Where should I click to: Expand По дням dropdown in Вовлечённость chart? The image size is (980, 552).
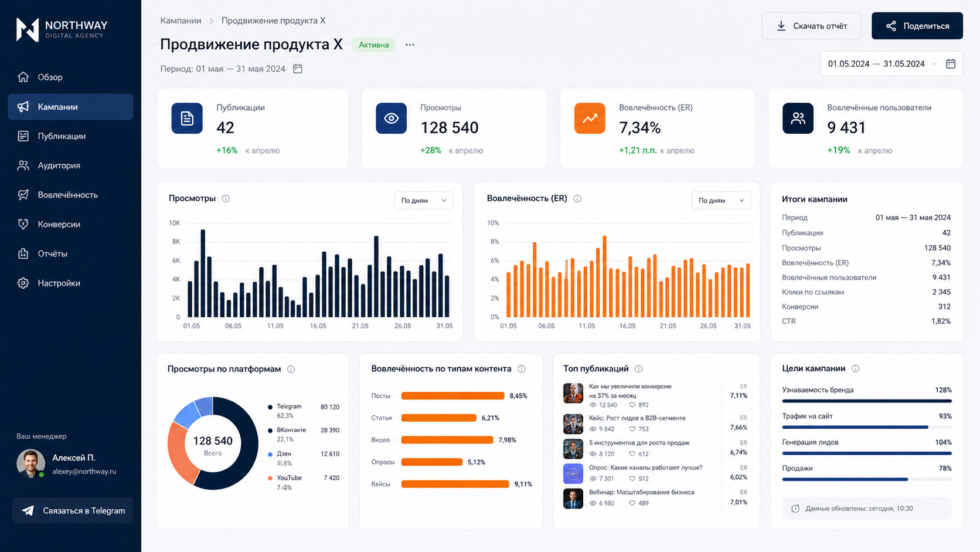(720, 201)
